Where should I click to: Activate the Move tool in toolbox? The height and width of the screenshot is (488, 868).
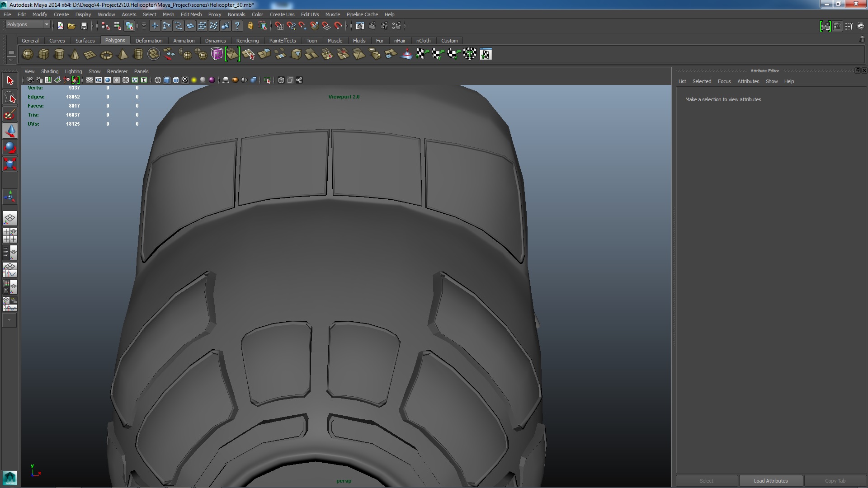10,131
